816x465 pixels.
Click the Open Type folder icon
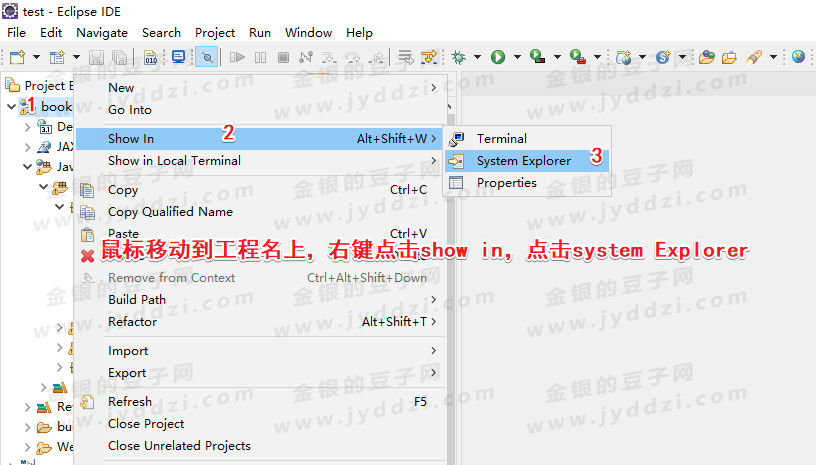point(706,57)
